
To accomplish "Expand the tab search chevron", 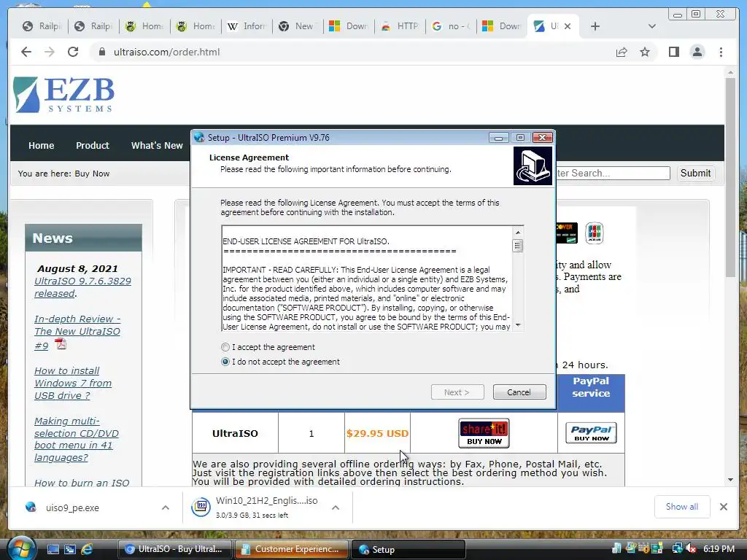I will pos(652,26).
